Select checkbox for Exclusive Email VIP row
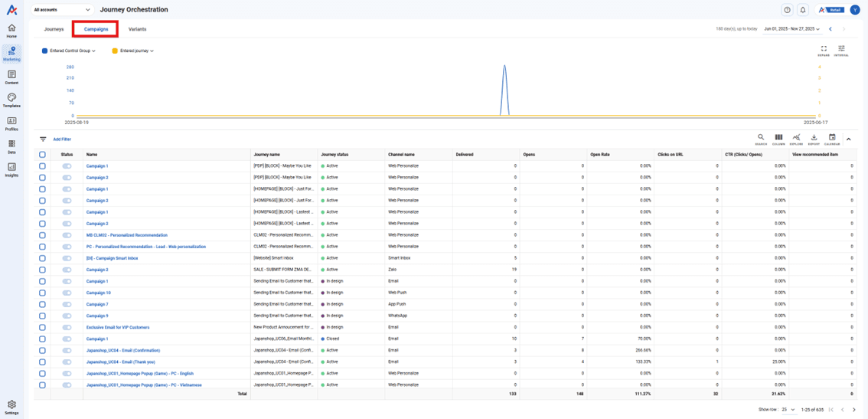The width and height of the screenshot is (868, 419). pyautogui.click(x=43, y=327)
